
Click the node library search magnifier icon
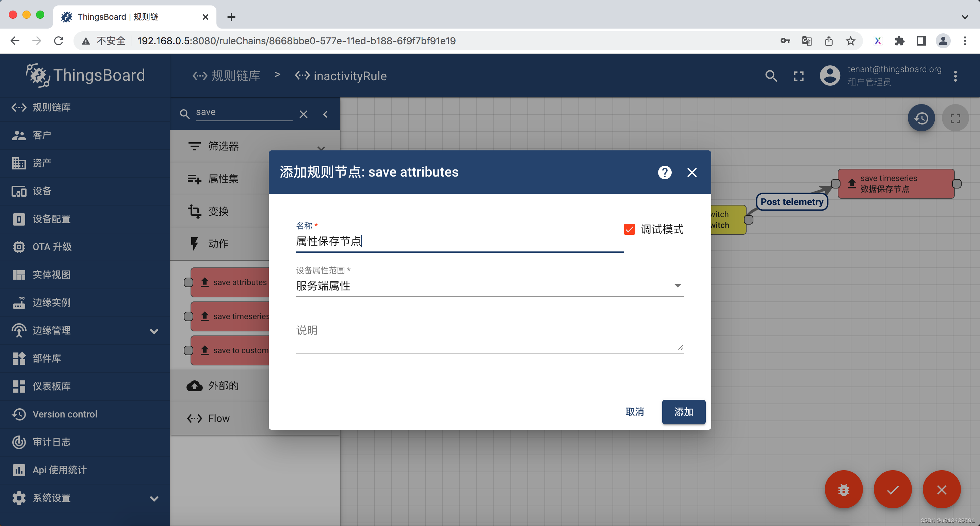(x=184, y=114)
